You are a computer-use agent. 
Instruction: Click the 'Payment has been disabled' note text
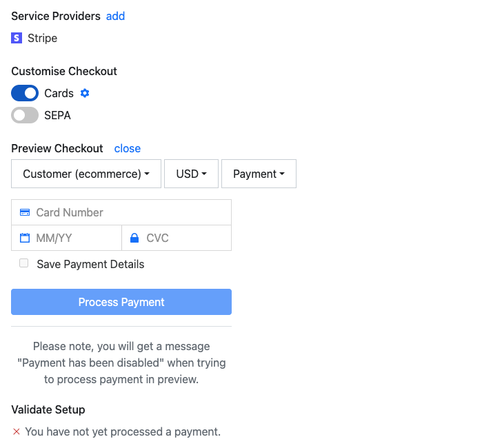pos(121,363)
